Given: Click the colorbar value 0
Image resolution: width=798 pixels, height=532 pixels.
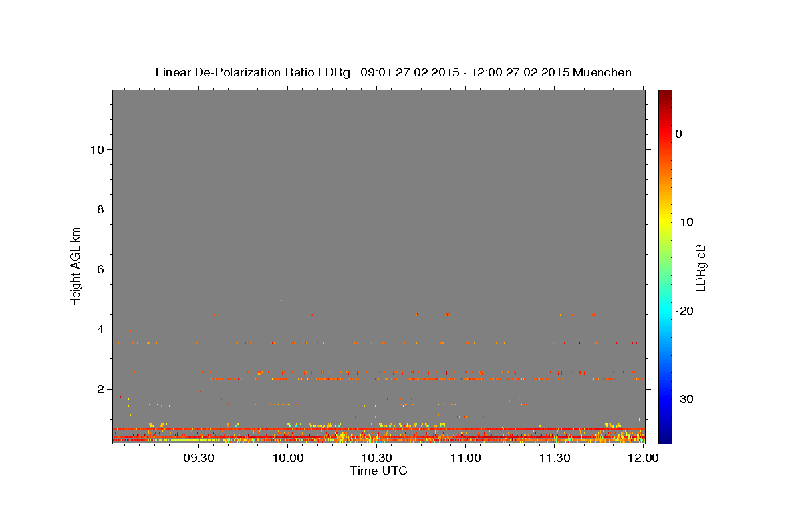Looking at the screenshot, I should point(679,134).
